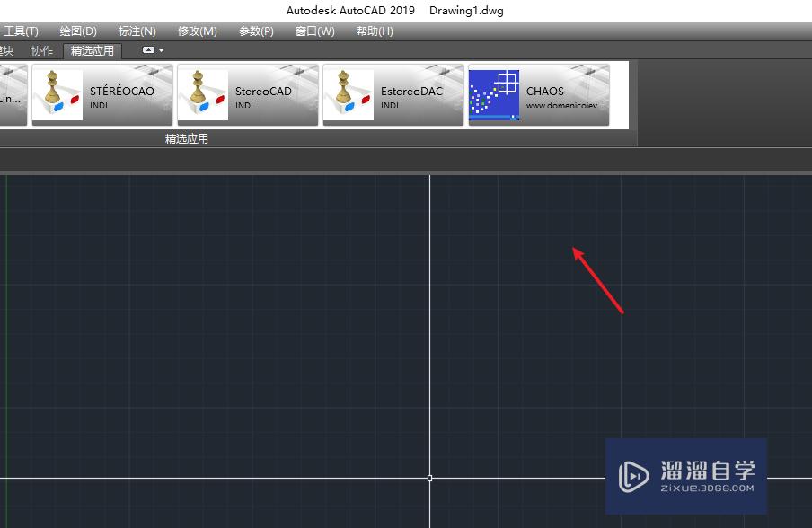
Task: Launch the EstereoDAC featured app
Action: (393, 95)
